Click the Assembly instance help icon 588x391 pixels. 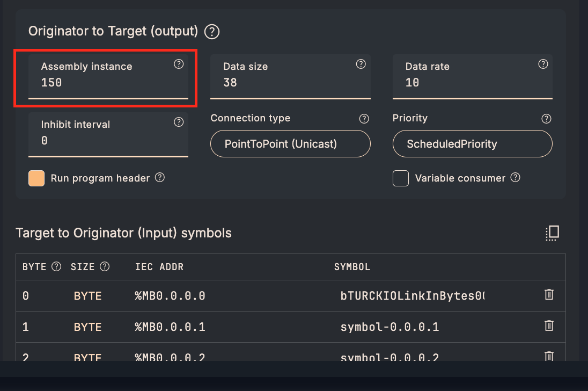pos(179,64)
